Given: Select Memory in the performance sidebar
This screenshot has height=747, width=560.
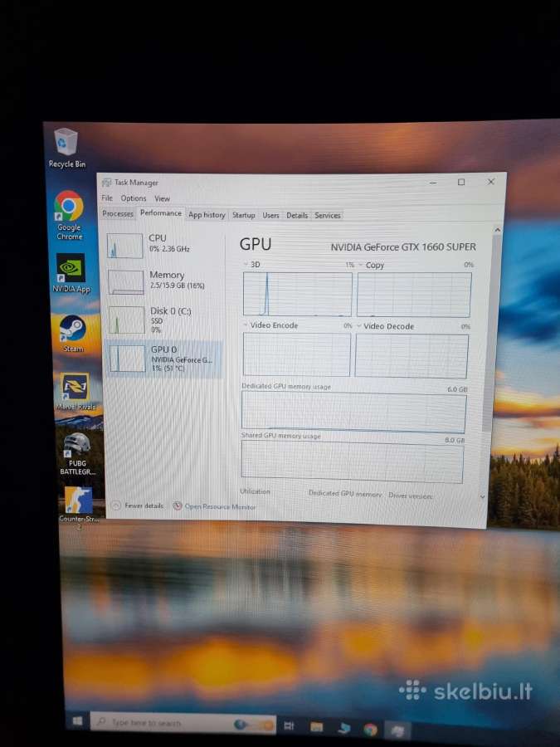Looking at the screenshot, I should [x=163, y=281].
